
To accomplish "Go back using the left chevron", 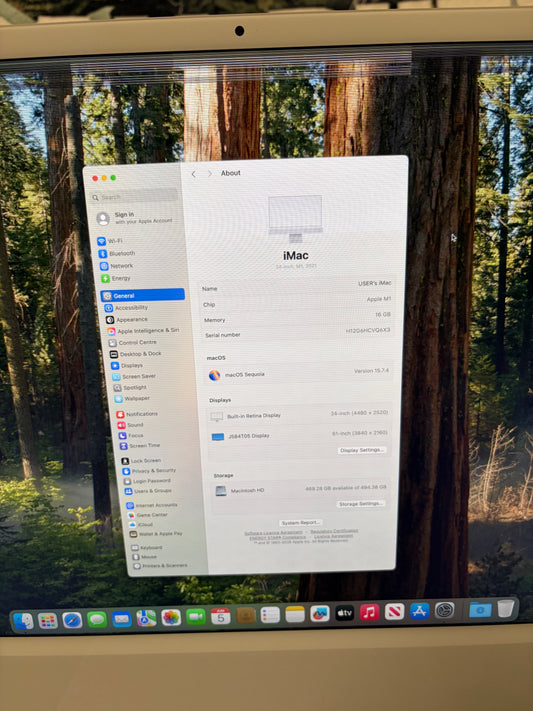I will click(194, 174).
